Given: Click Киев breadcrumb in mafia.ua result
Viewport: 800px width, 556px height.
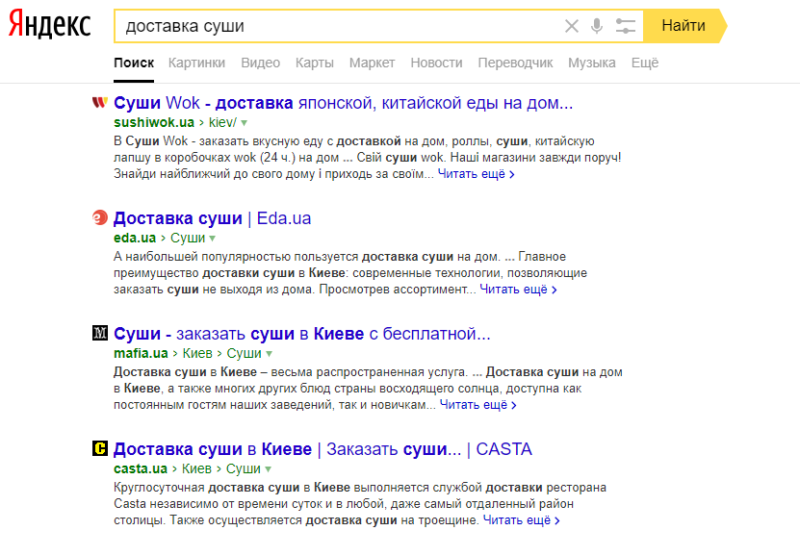Looking at the screenshot, I should coord(197,353).
